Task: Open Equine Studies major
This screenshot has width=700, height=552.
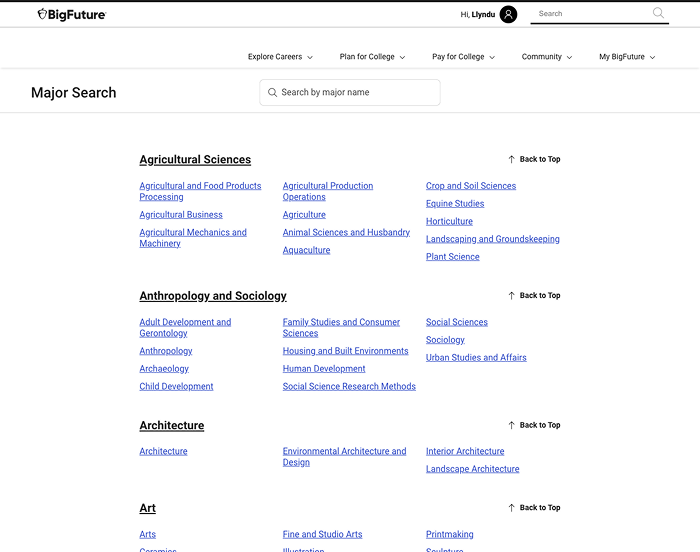Action: tap(455, 204)
